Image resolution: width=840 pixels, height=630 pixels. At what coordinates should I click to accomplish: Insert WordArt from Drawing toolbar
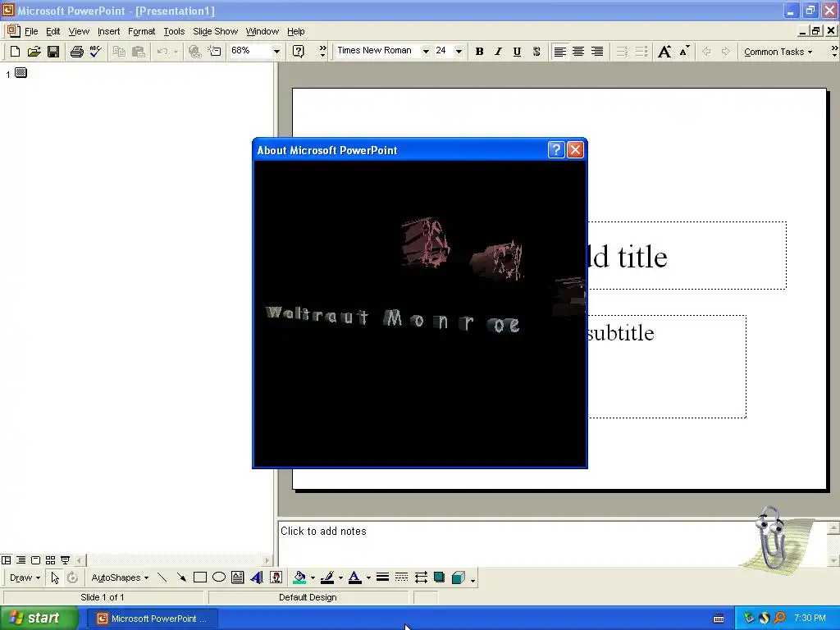point(257,577)
